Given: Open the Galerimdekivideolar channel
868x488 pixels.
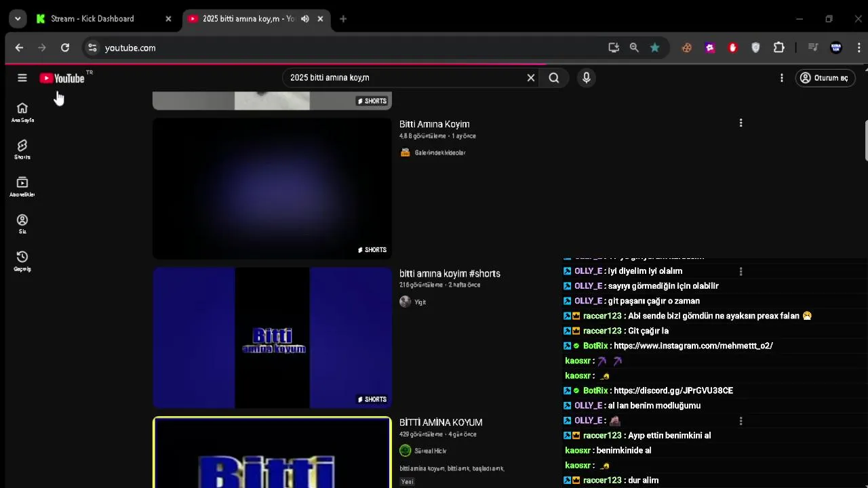Looking at the screenshot, I should [x=440, y=152].
